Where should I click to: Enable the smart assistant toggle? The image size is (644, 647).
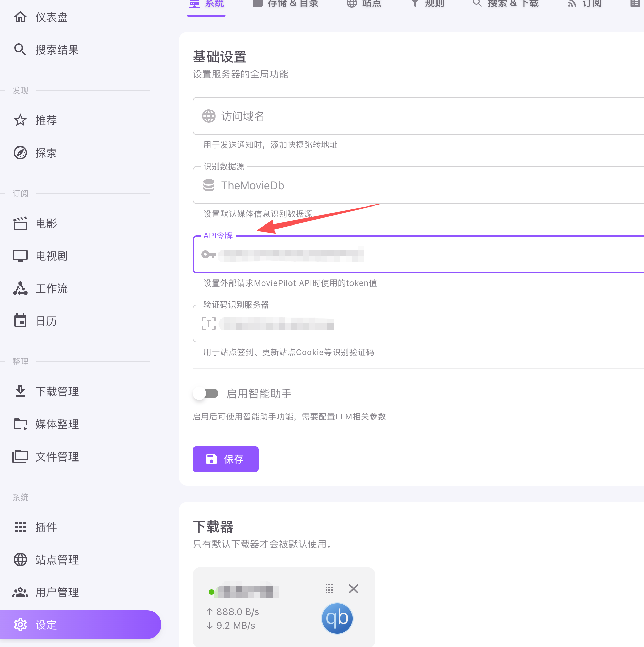click(206, 394)
